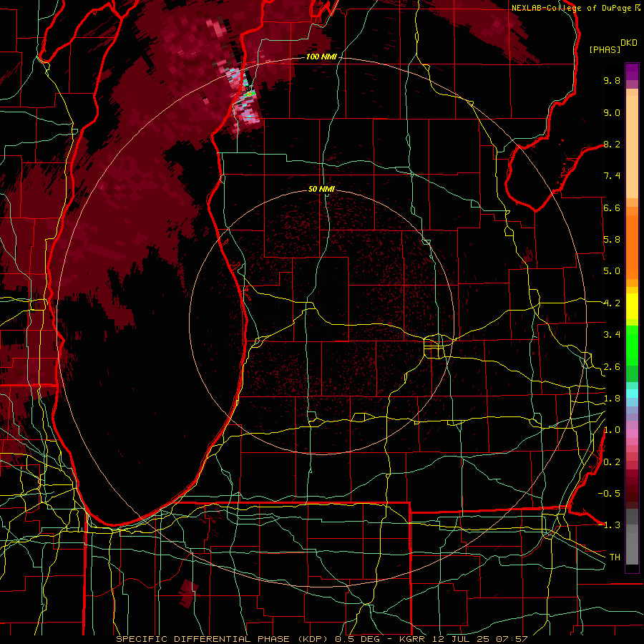Viewport: 644px width, 644px height.
Task: Click the 5.8 legend scale value
Action: 612,240
